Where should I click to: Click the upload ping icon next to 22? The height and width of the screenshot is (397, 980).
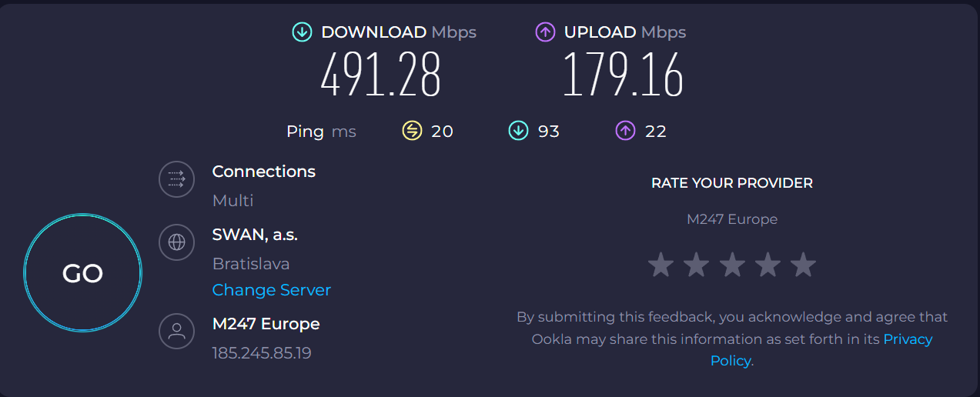(x=625, y=132)
